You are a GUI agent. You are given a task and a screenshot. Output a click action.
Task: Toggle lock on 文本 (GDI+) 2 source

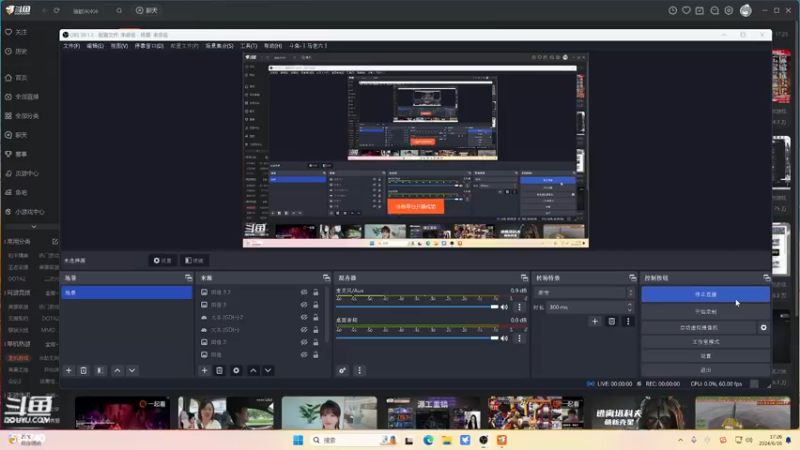point(316,317)
